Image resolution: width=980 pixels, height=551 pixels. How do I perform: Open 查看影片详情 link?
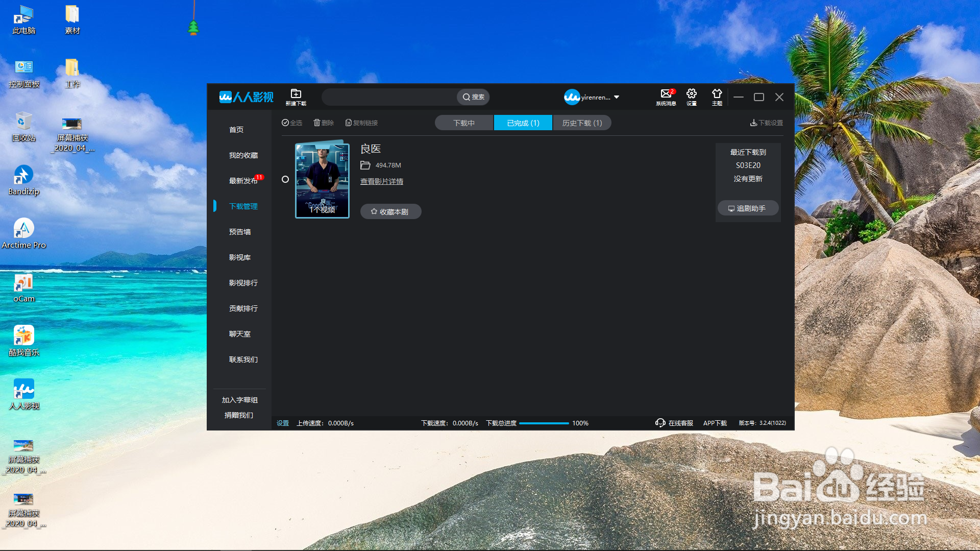pos(382,181)
